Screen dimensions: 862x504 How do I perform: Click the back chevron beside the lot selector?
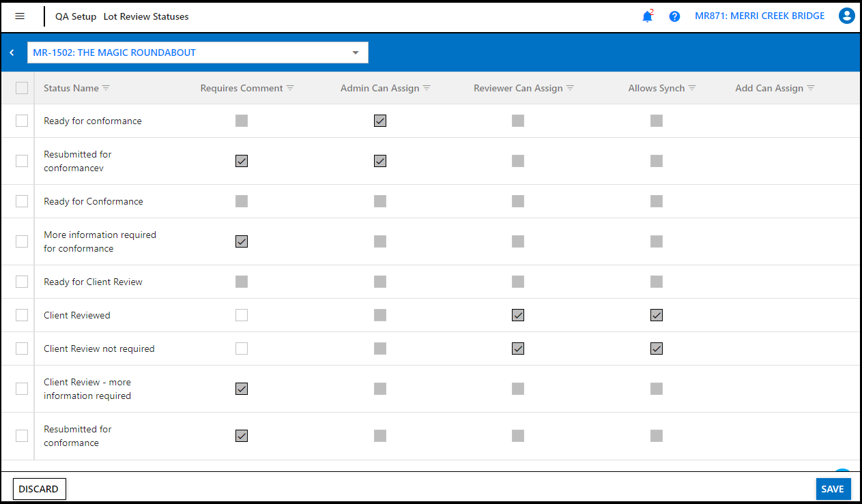[x=11, y=52]
